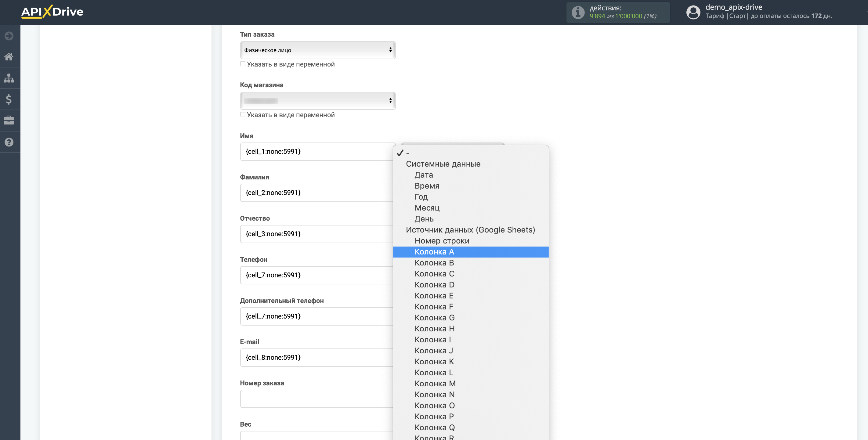The width and height of the screenshot is (868, 440).
Task: Select Колонка H option
Action: tap(471, 329)
